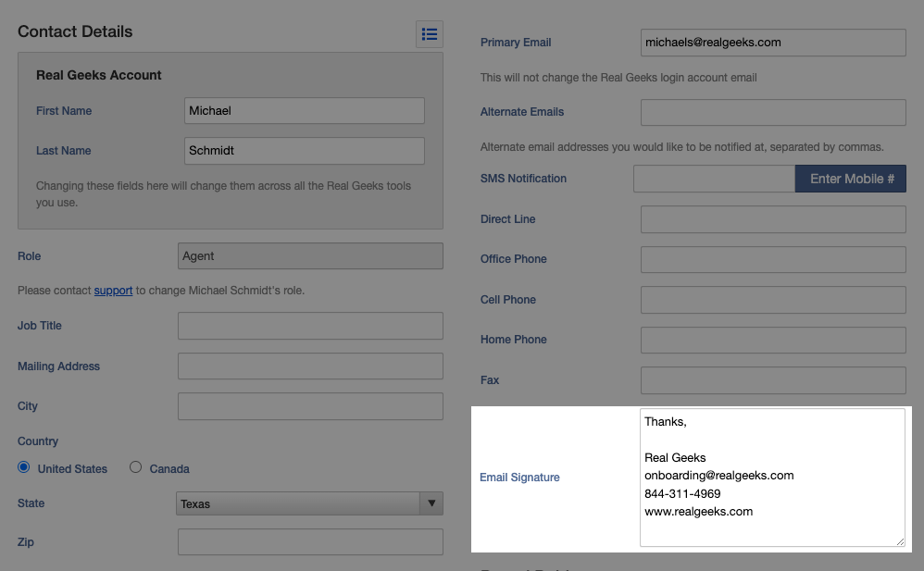Focus the Job Title input field

pos(310,326)
